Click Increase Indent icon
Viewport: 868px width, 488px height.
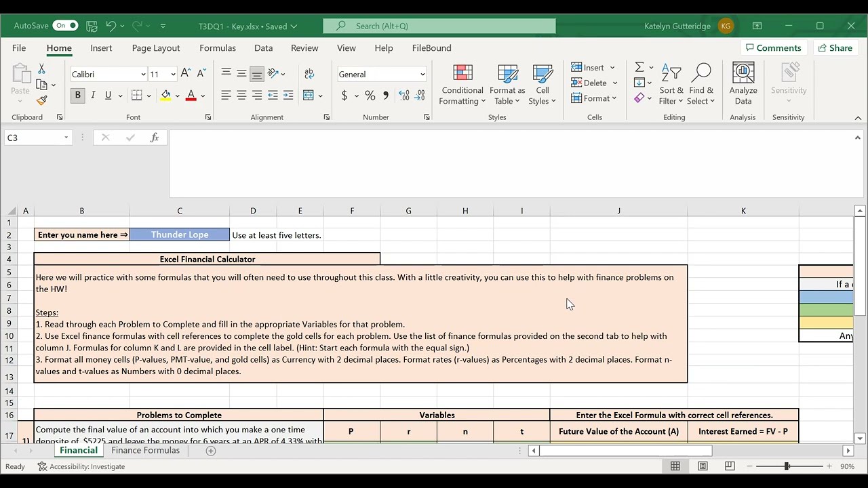pos(288,96)
